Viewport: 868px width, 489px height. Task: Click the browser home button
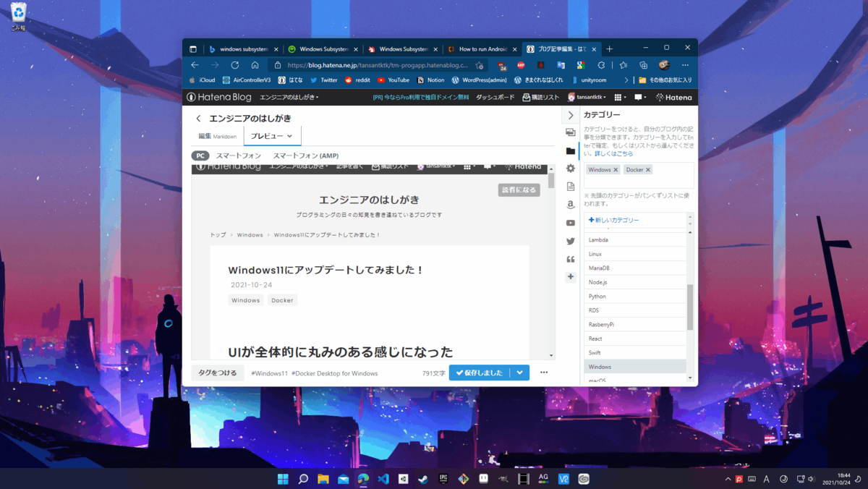[x=255, y=65]
